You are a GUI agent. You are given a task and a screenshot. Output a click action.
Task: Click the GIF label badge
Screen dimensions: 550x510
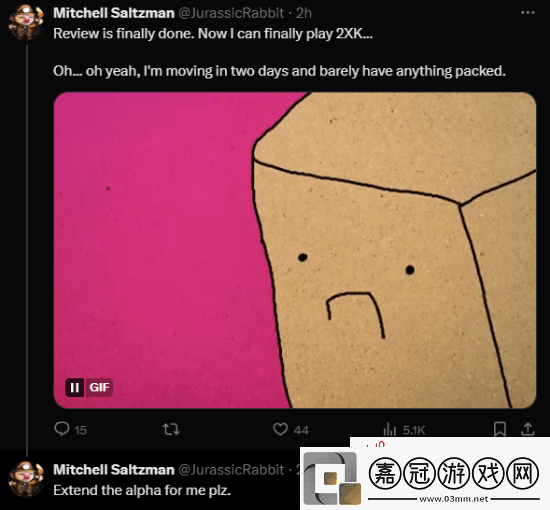(x=99, y=388)
